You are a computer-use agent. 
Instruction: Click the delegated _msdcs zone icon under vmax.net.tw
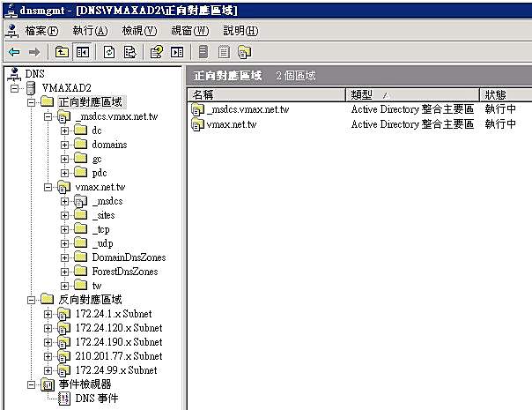[x=80, y=201]
